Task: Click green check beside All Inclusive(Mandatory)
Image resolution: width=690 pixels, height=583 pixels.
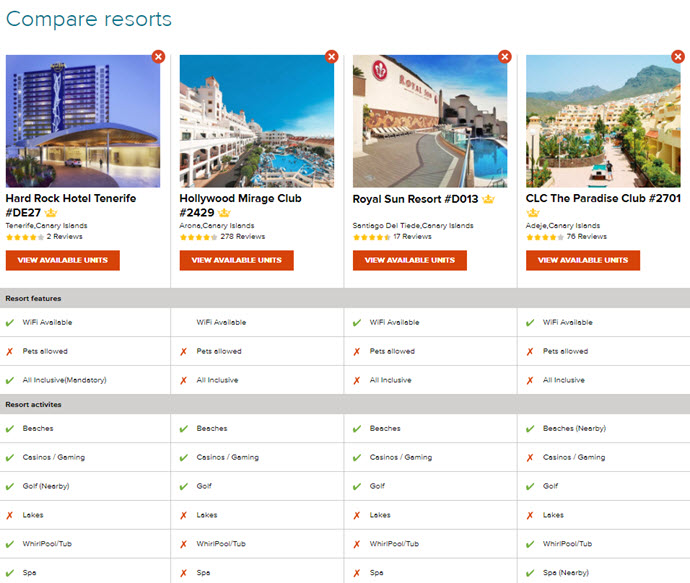Action: (x=10, y=380)
